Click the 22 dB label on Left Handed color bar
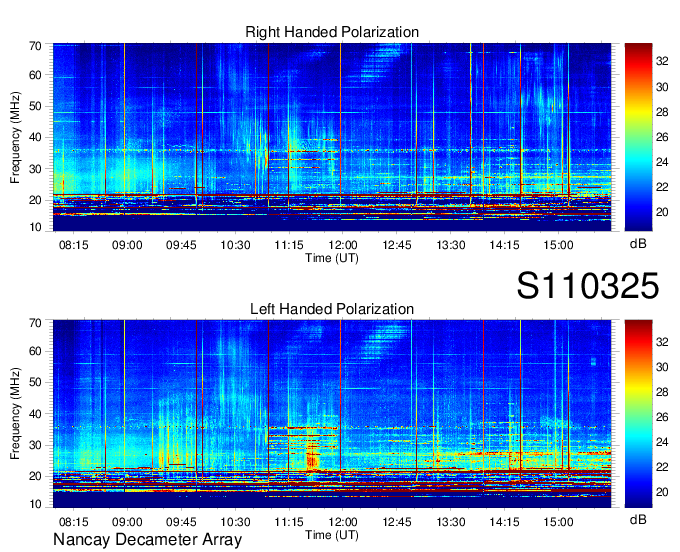This screenshot has width=680, height=552. coord(662,467)
